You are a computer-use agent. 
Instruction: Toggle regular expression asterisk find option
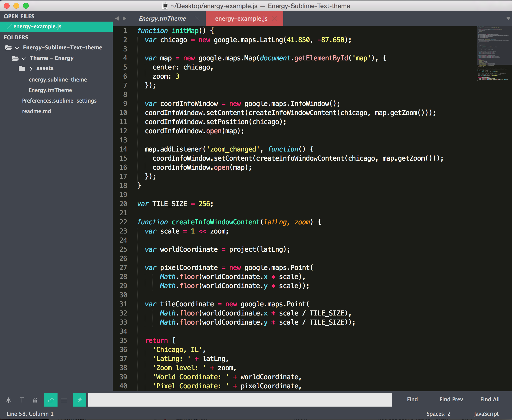tap(8, 400)
